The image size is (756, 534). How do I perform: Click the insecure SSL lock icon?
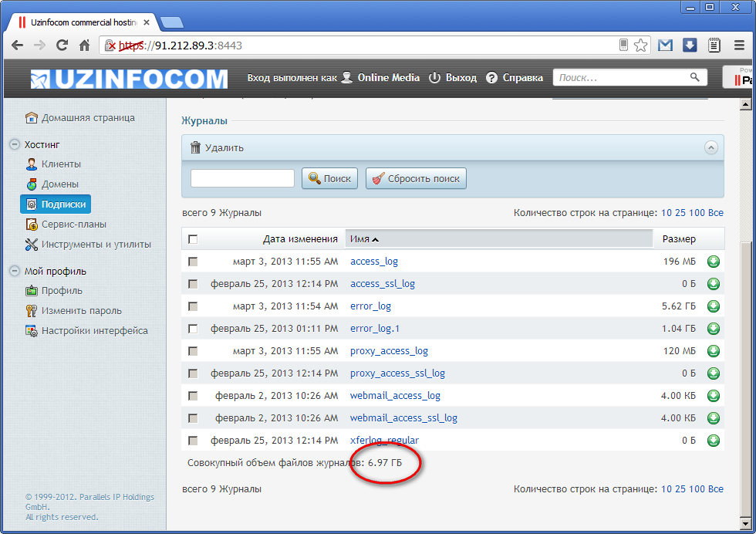click(110, 46)
